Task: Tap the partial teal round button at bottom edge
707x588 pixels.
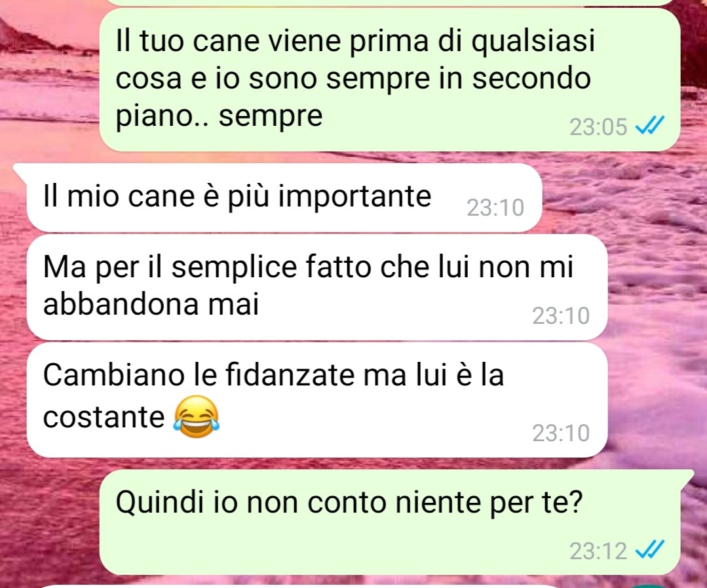Action: 649,585
